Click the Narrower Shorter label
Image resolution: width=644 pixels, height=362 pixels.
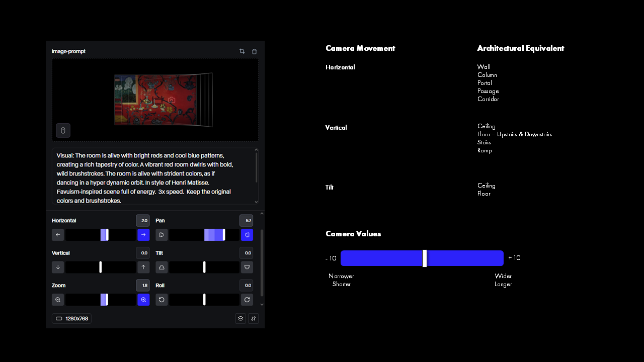click(x=341, y=280)
